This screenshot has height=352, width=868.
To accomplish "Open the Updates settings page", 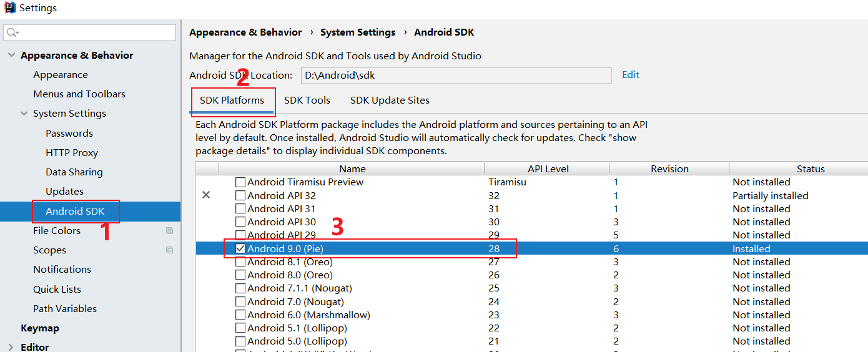I will tap(64, 192).
